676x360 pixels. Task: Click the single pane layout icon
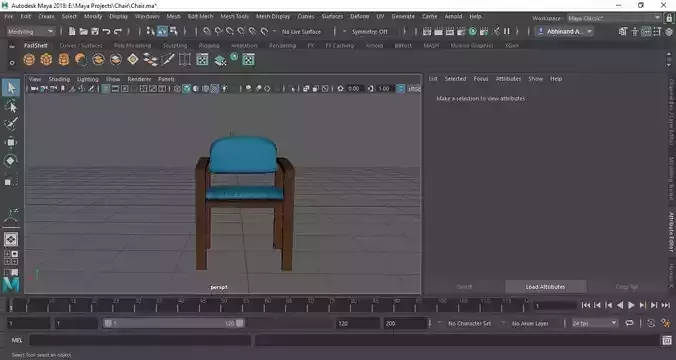(11, 239)
